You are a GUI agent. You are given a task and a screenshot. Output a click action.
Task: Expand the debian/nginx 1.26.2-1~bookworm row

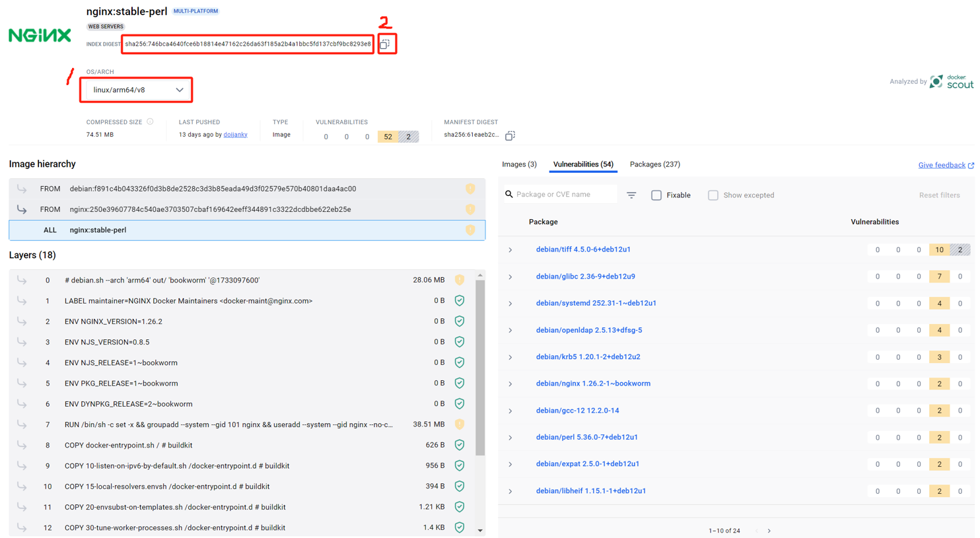tap(510, 384)
